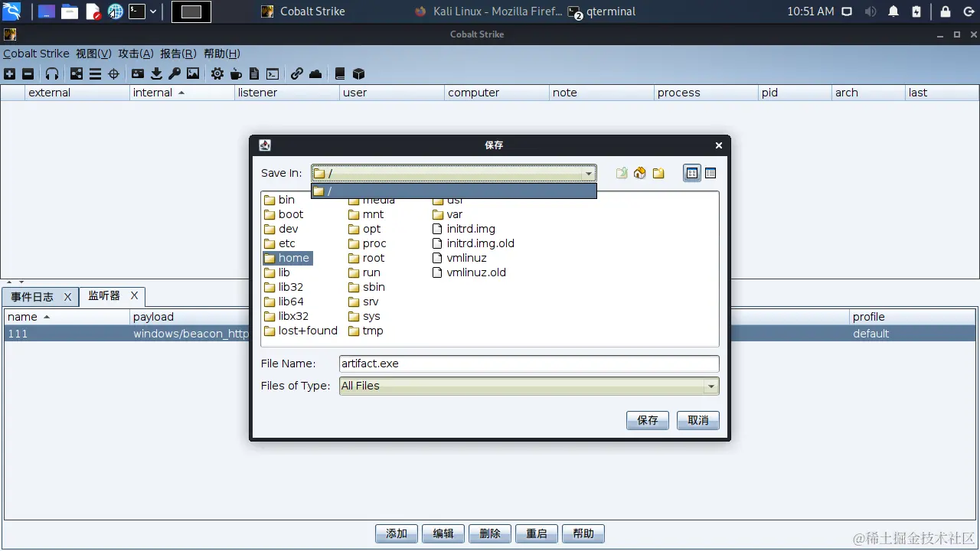Open the 攻击(A) menu
This screenshot has height=551, width=980.
136,54
